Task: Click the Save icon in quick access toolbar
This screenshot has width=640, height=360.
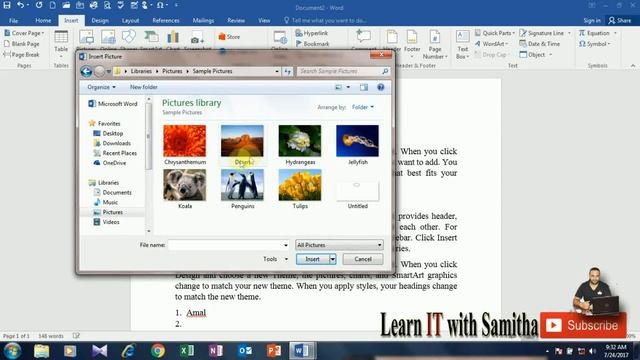Action: pyautogui.click(x=7, y=5)
